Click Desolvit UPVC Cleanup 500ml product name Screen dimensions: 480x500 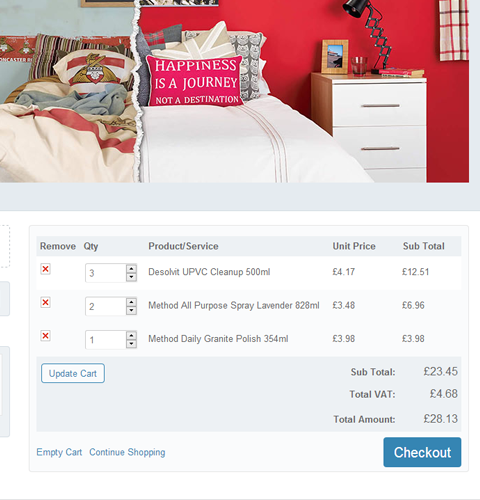209,272
